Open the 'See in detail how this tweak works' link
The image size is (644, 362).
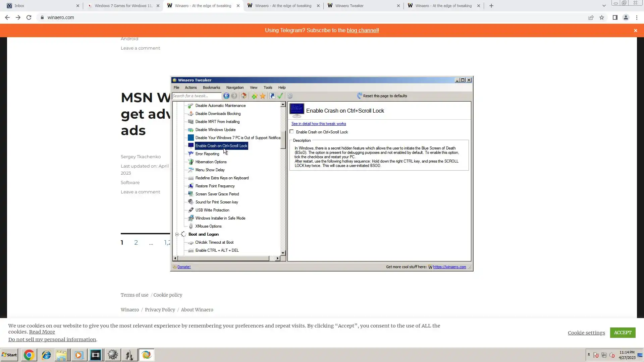(x=318, y=124)
